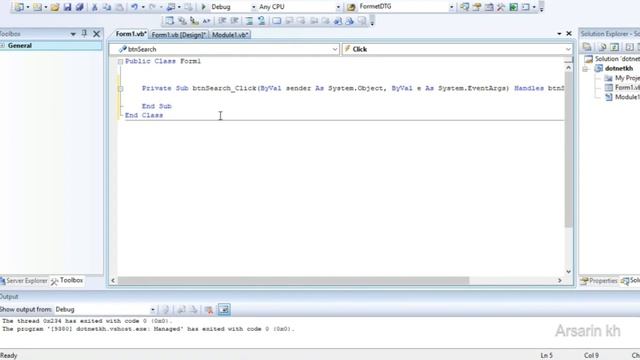Open the Click method name dropdown
The height and width of the screenshot is (360, 640).
[x=568, y=49]
